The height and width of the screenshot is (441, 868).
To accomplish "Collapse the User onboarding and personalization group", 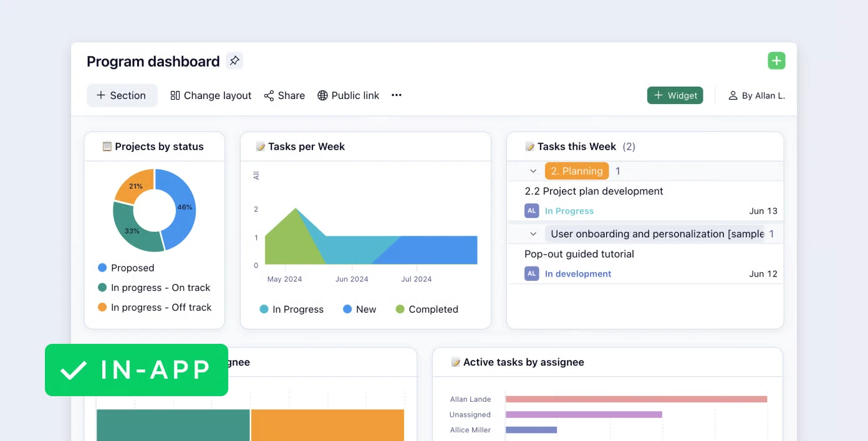I will 533,234.
